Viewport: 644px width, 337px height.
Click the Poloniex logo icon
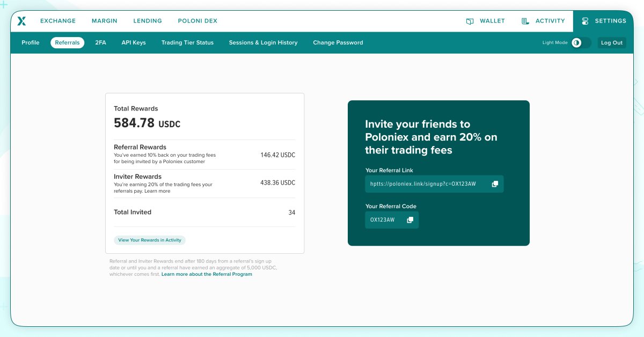21,21
